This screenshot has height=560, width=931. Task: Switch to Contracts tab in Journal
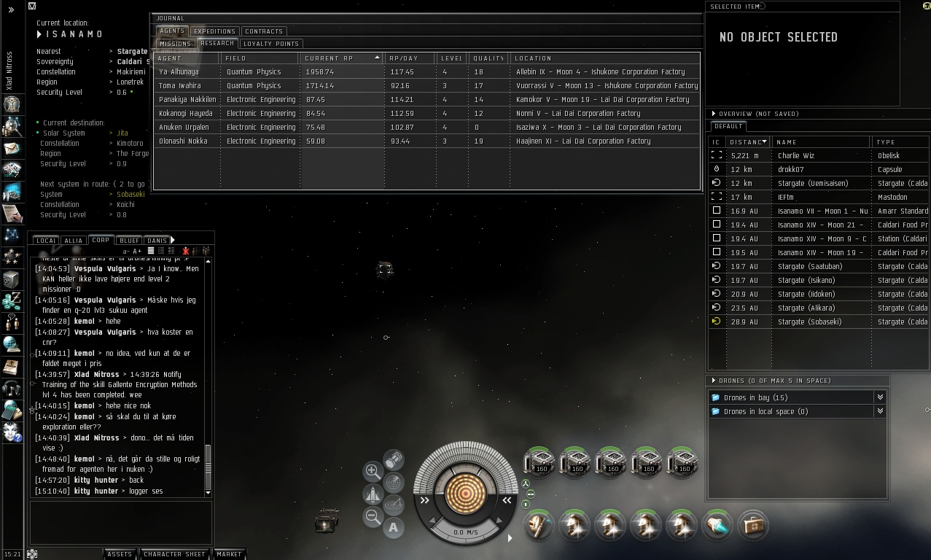(264, 31)
